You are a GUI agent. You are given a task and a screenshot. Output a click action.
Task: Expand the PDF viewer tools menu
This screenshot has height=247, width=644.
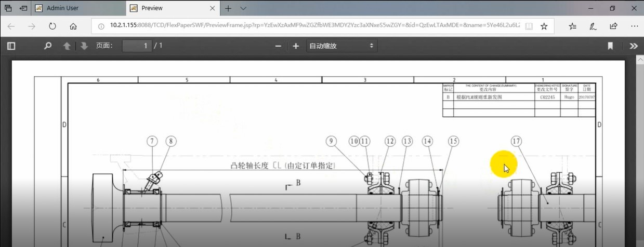pos(633,46)
